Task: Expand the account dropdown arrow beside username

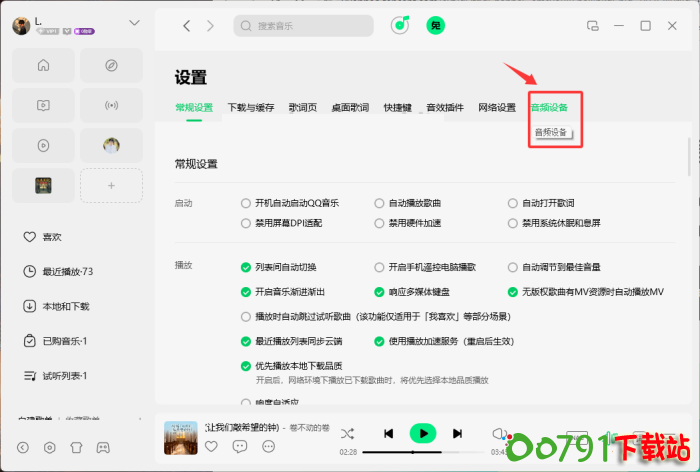Action: [134, 23]
